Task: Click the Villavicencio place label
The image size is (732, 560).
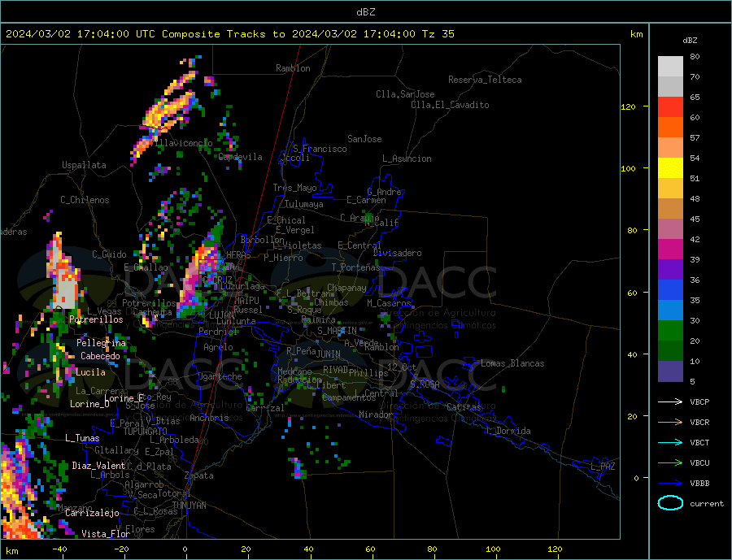Action: point(180,143)
